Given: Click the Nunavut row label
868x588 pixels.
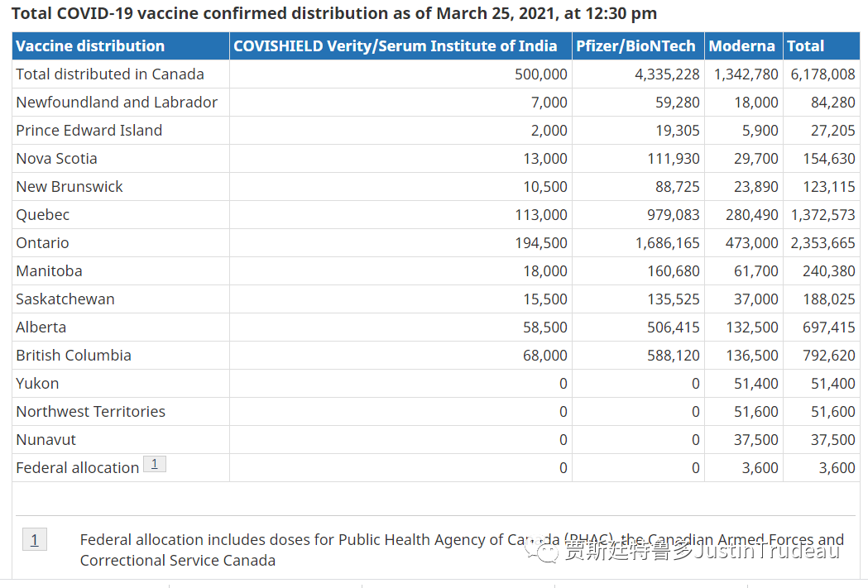Looking at the screenshot, I should click(x=46, y=440).
